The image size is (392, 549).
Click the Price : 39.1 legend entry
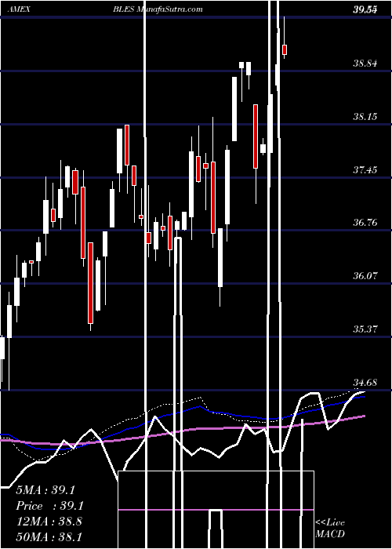point(50,506)
